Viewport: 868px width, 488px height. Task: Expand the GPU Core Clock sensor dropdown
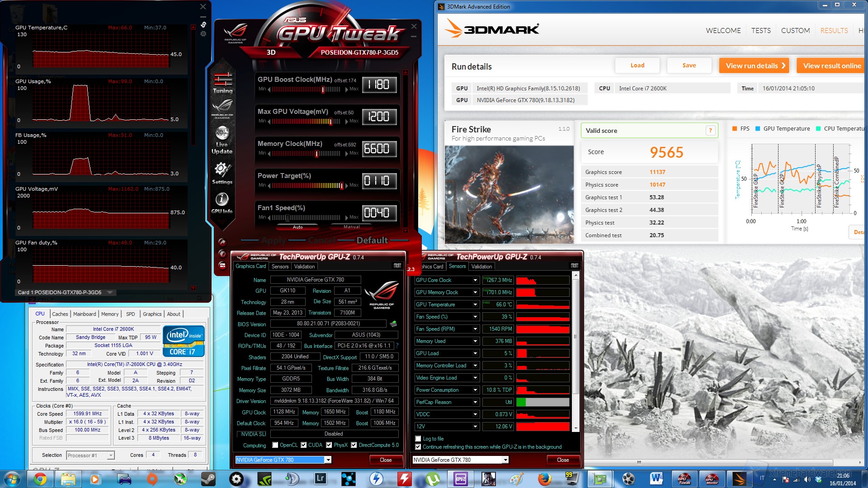(x=475, y=280)
